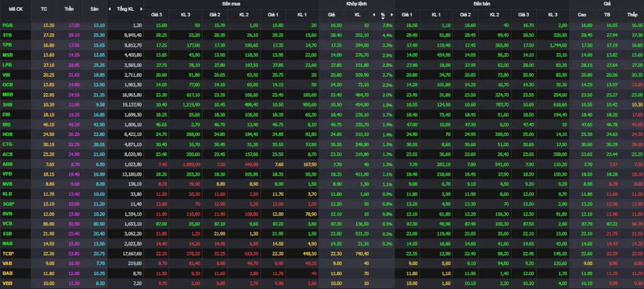Screen dimensions: 644x289
Task: Open the TPB ticker symbol
Action: pyautogui.click(x=8, y=45)
